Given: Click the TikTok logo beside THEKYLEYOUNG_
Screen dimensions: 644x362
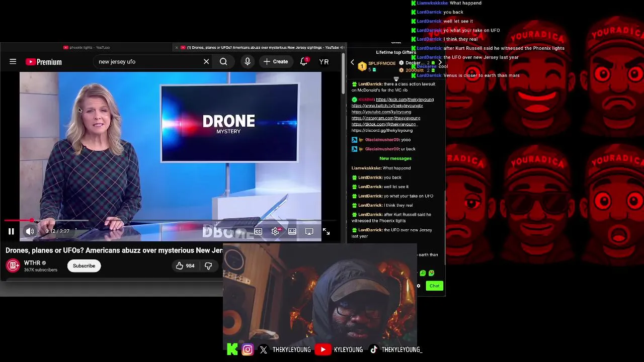Looking at the screenshot, I should click(x=374, y=349).
